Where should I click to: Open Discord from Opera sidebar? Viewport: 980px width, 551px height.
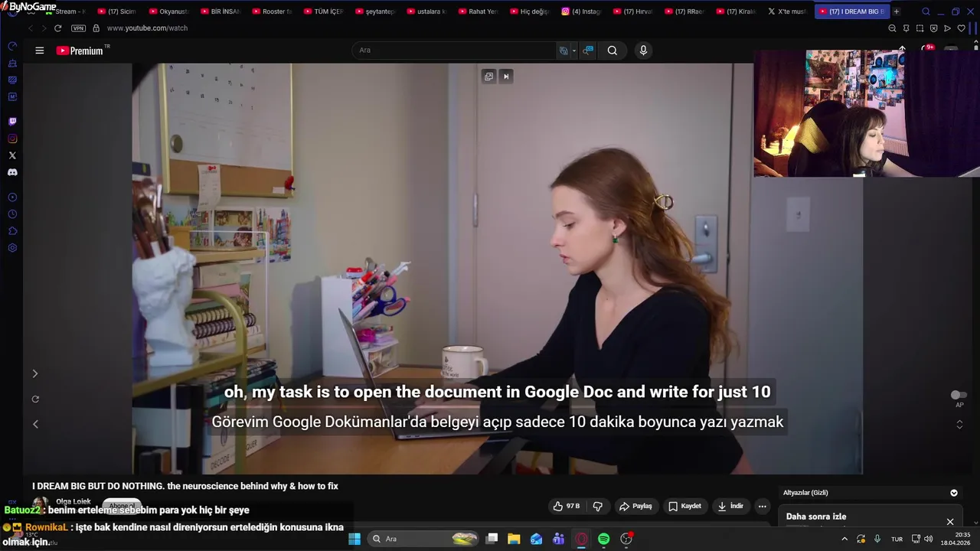tap(12, 172)
